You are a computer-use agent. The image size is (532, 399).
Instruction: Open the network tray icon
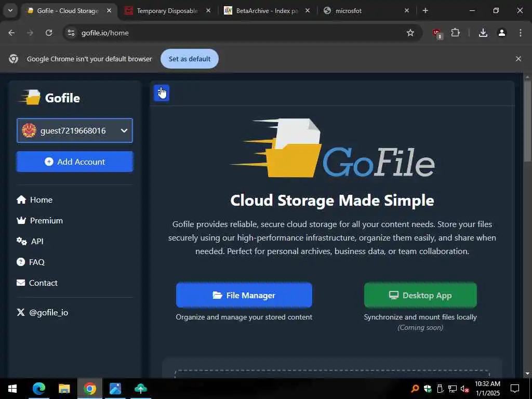coord(453,389)
